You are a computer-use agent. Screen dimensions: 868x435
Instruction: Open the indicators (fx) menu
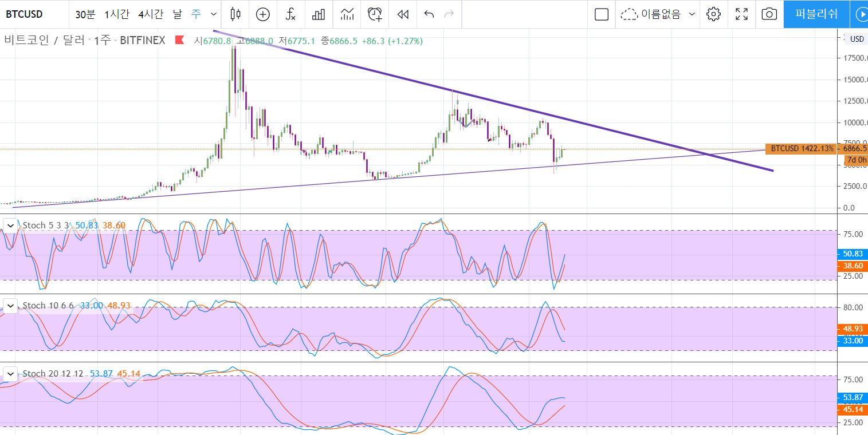click(290, 14)
